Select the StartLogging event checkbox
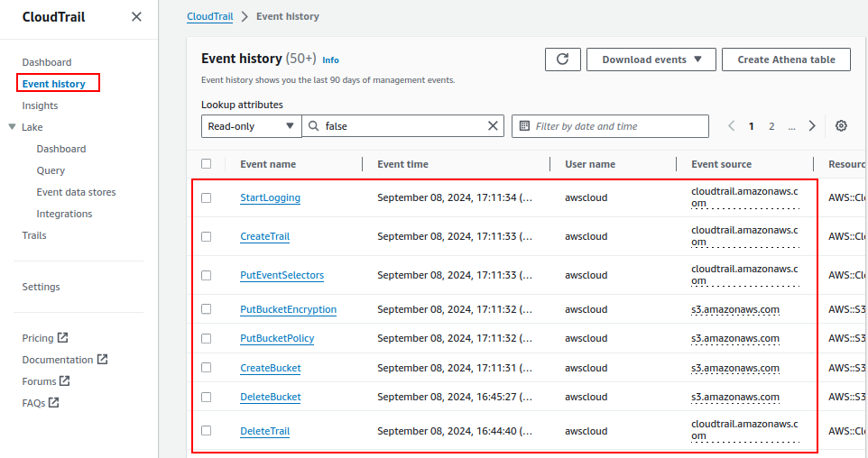The image size is (868, 458). click(207, 197)
